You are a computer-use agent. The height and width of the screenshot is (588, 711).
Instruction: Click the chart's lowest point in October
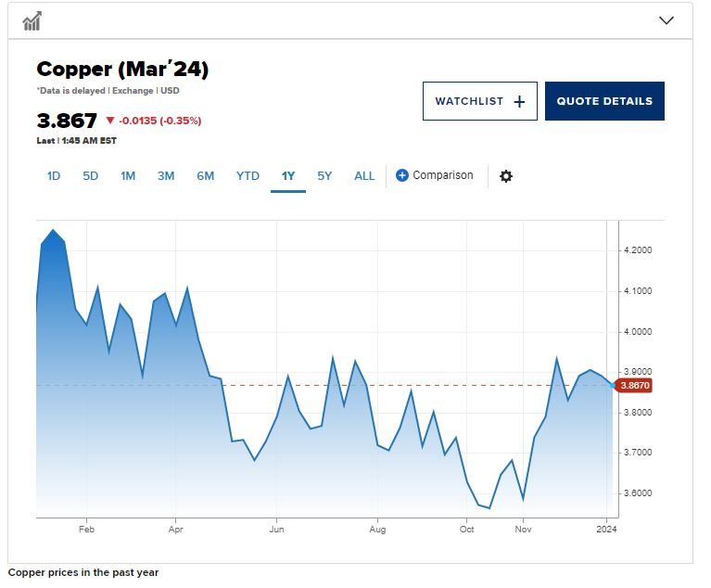tap(489, 508)
